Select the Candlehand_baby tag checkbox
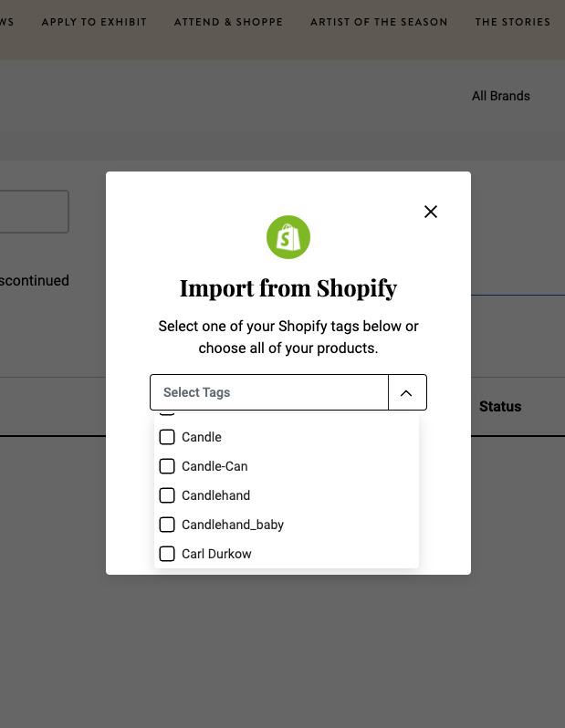 click(167, 525)
